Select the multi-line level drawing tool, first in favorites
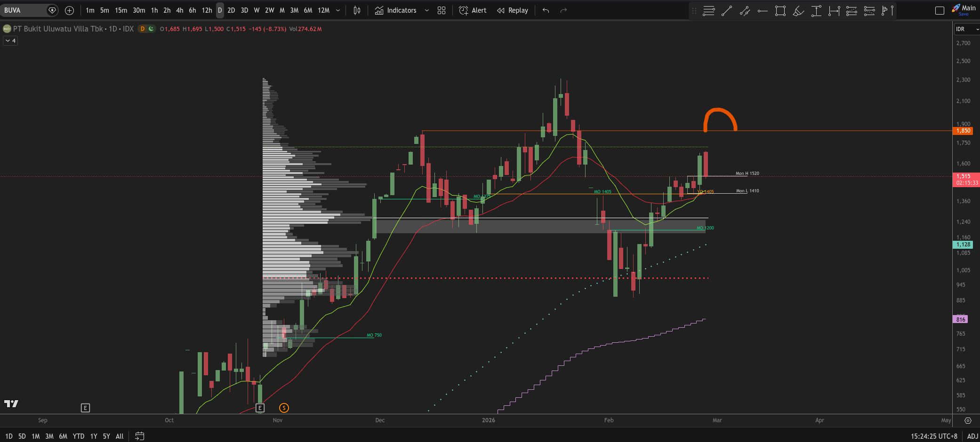 coord(709,11)
